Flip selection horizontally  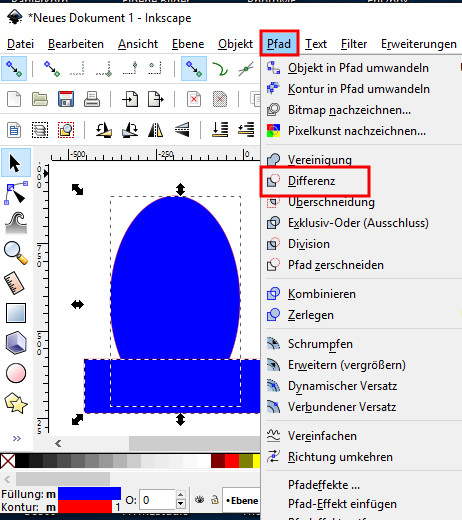(x=156, y=130)
